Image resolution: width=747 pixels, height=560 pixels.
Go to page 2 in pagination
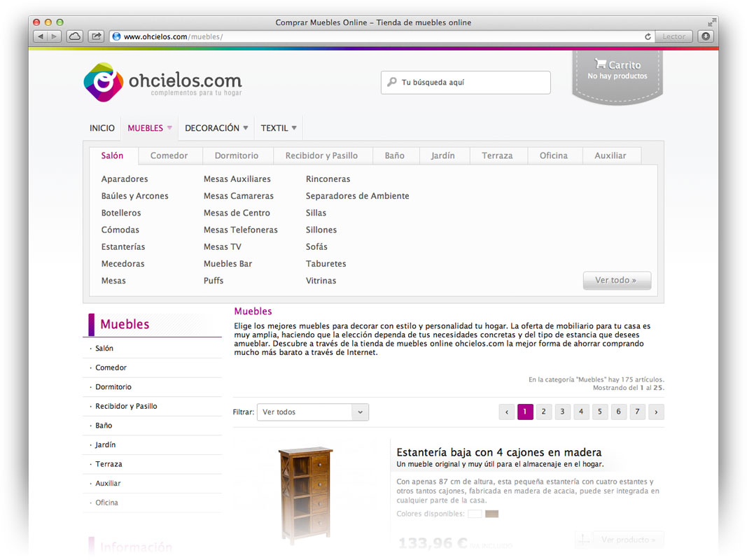point(543,412)
